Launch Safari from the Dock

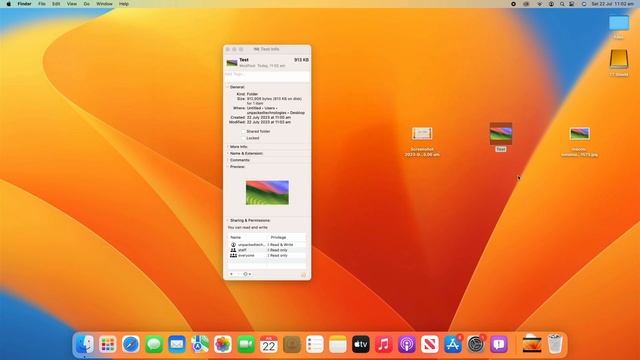(x=131, y=344)
